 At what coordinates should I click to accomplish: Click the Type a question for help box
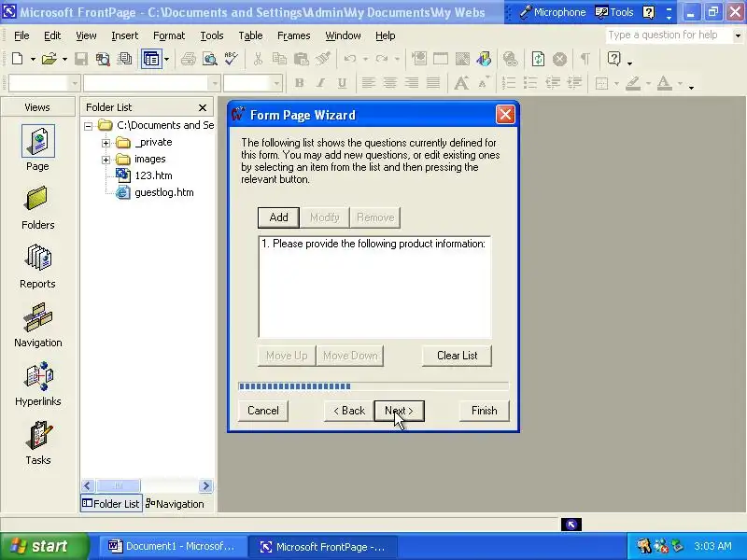pos(669,35)
